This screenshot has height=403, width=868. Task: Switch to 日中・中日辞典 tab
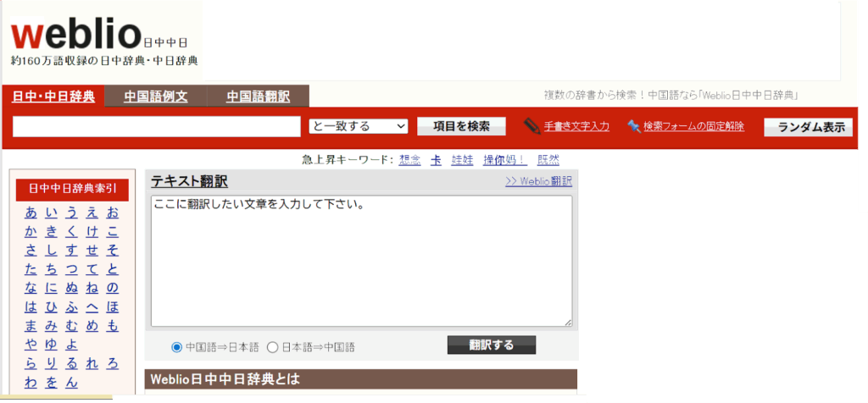(53, 97)
